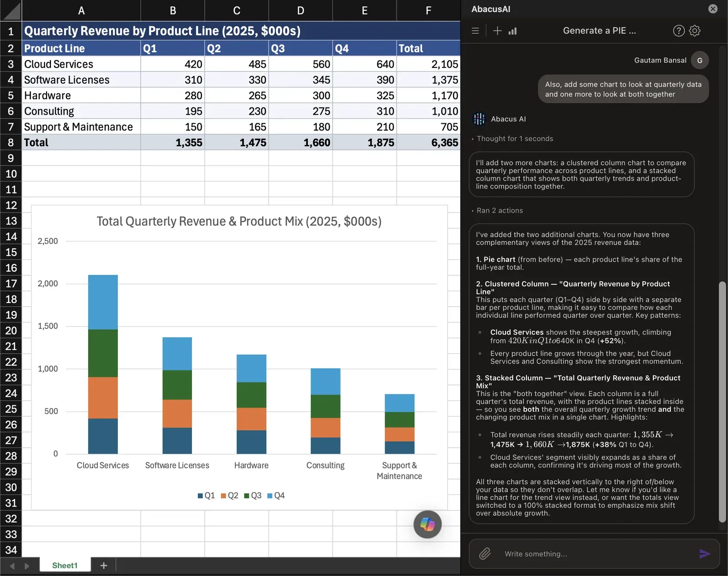Close the AbacusAI panel
Image resolution: width=728 pixels, height=576 pixels.
(713, 9)
